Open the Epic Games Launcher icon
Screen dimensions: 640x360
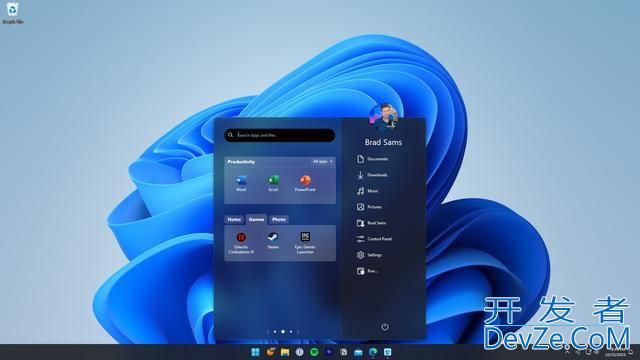[x=305, y=242]
